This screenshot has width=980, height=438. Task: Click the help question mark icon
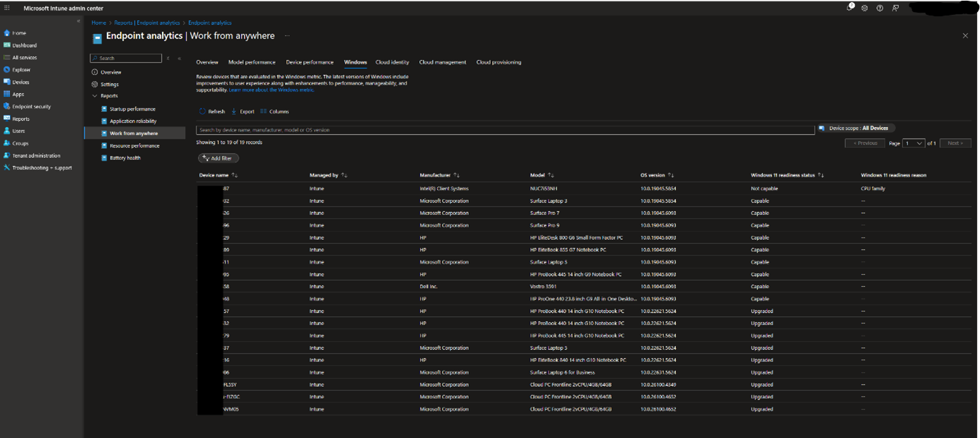click(880, 8)
